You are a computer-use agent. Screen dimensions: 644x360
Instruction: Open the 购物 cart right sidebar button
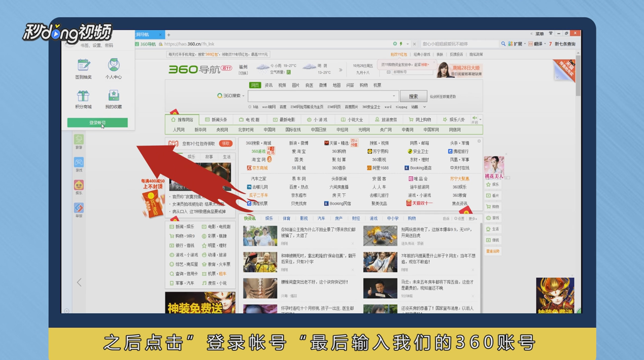click(492, 207)
